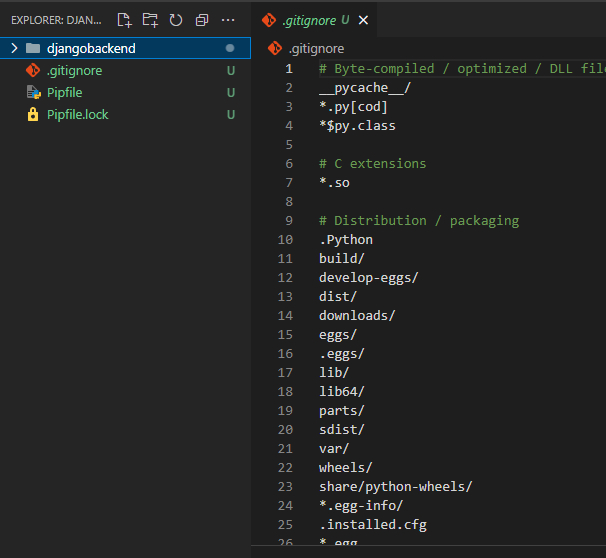Viewport: 606px width, 558px height.
Task: Click the .gitignore breadcrumb path
Action: [x=316, y=48]
